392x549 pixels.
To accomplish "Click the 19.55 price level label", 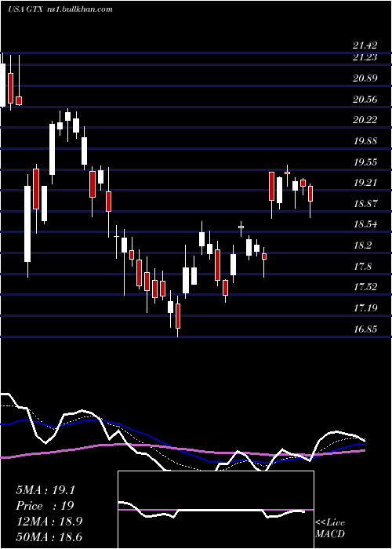I will click(x=365, y=162).
